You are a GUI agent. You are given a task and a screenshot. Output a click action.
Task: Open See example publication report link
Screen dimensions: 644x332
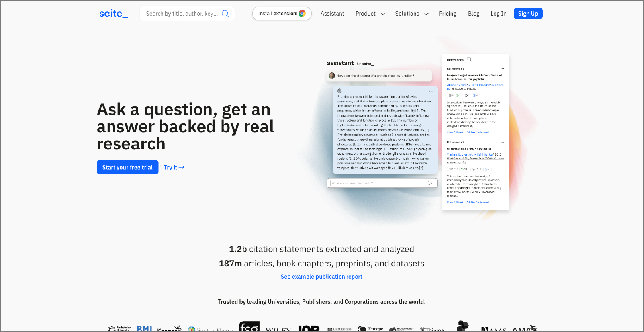[321, 277]
